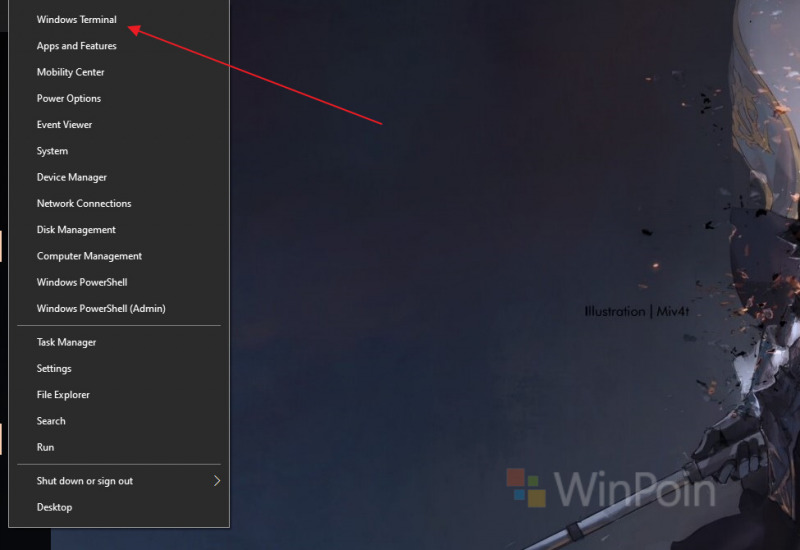Viewport: 800px width, 550px height.
Task: Launch Event Viewer
Action: point(119,124)
